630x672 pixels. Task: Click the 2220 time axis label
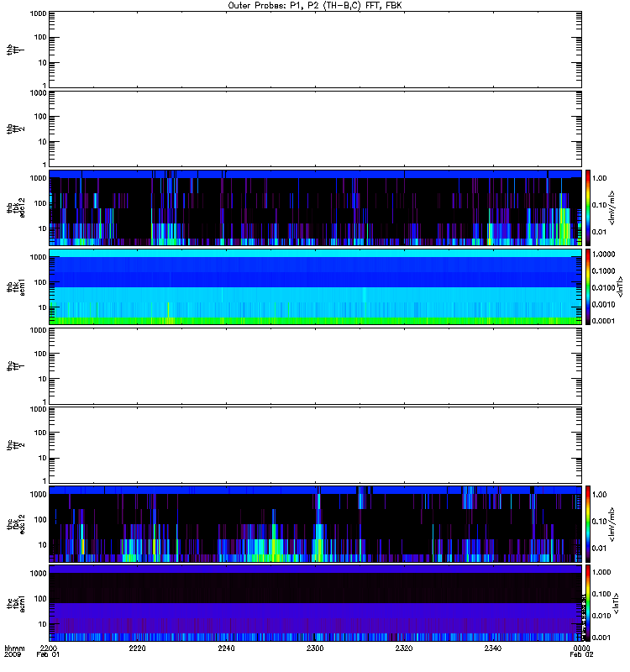click(137, 648)
